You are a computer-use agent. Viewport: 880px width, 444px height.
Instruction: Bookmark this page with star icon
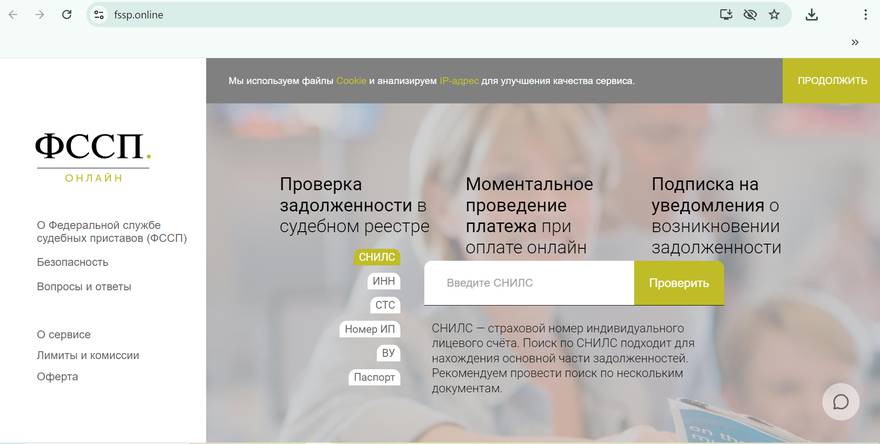774,15
